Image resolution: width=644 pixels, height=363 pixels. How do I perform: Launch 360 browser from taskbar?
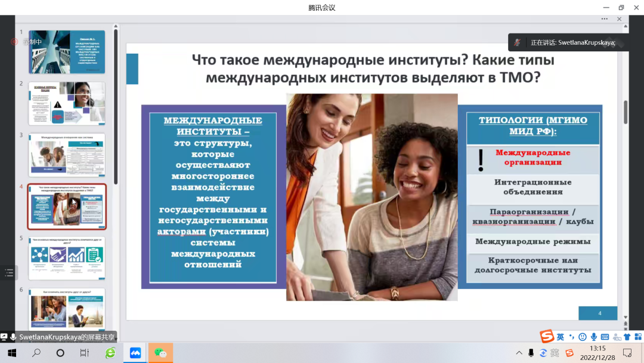[x=110, y=353]
